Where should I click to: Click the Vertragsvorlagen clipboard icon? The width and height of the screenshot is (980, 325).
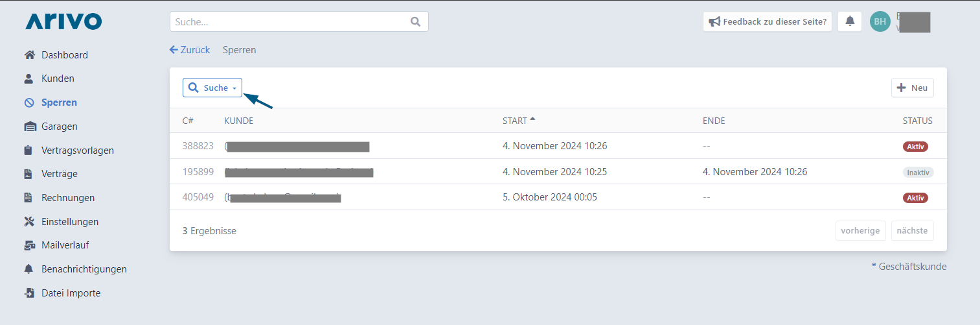click(28, 150)
